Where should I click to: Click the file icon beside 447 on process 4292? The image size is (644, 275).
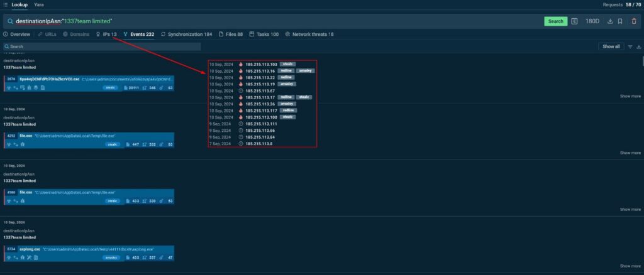tap(128, 144)
